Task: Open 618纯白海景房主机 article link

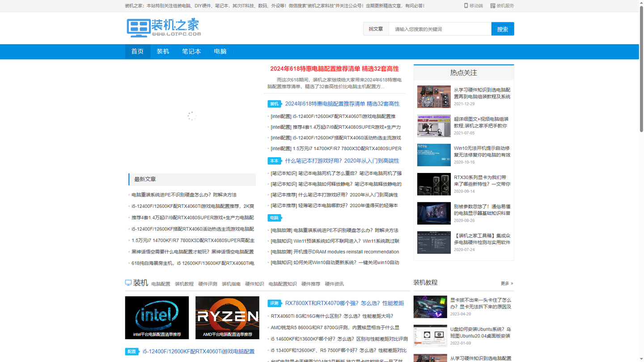Action: click(x=193, y=263)
